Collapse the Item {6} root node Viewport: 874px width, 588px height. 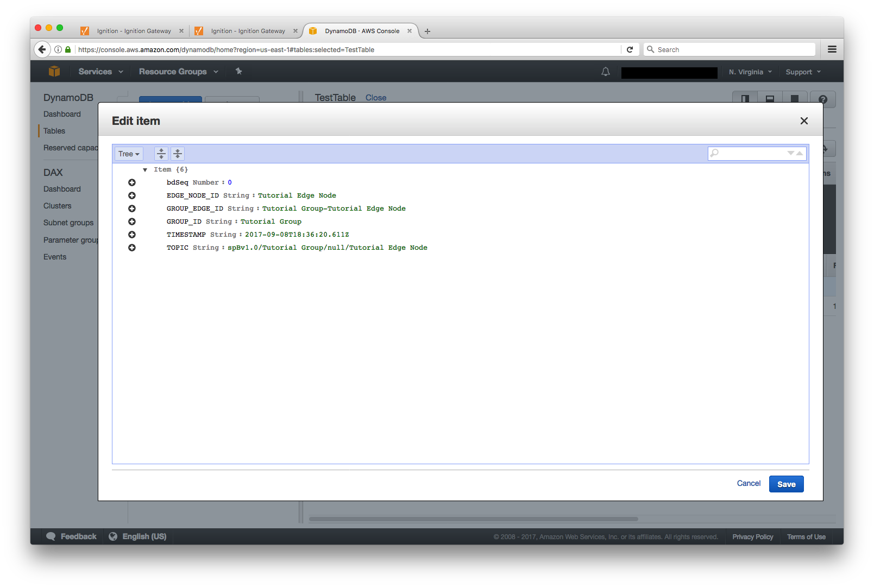coord(145,170)
